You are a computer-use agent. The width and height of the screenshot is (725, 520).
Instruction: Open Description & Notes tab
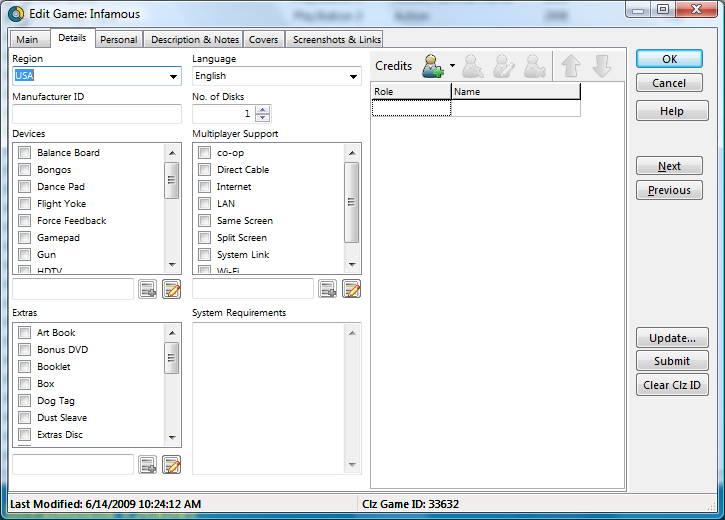coord(195,40)
